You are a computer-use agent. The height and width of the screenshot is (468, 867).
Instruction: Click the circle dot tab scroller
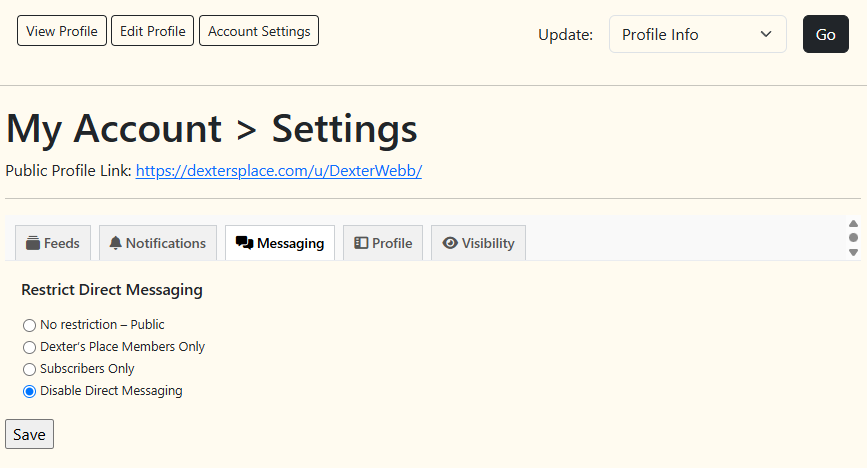tap(853, 237)
